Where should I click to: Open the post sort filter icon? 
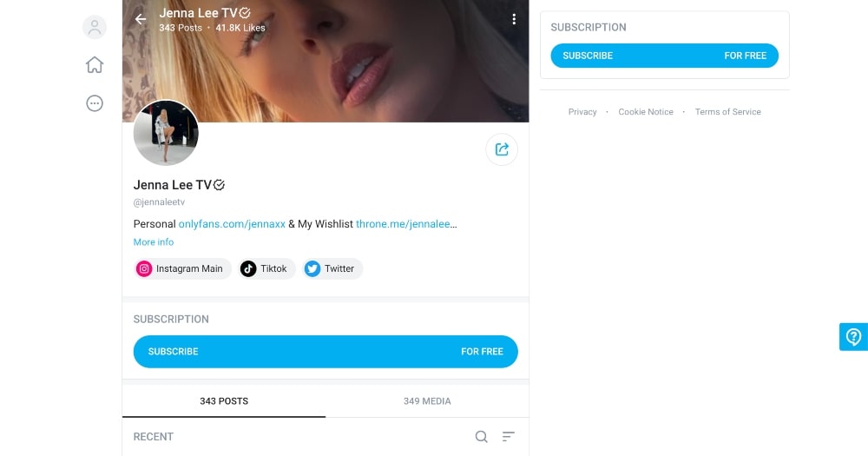[509, 437]
